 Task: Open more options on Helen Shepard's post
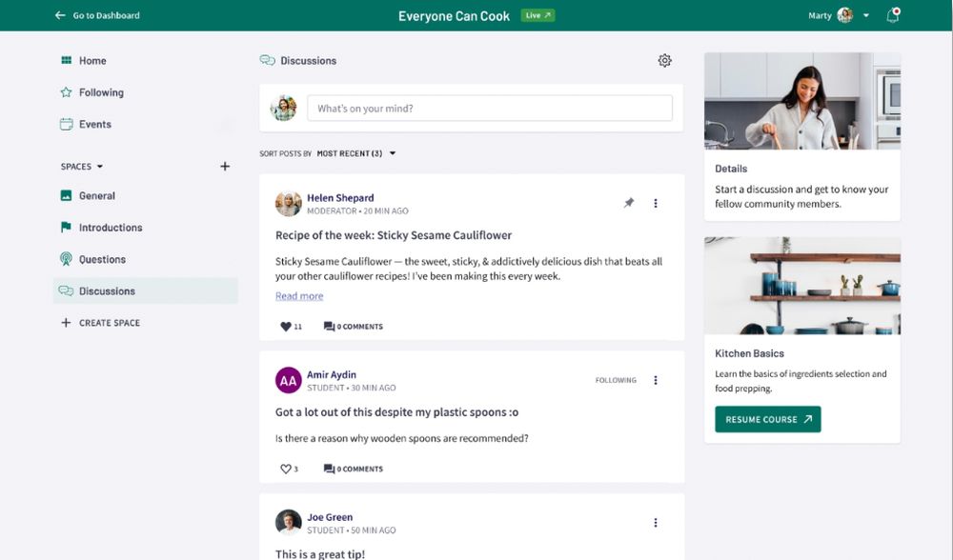[656, 203]
